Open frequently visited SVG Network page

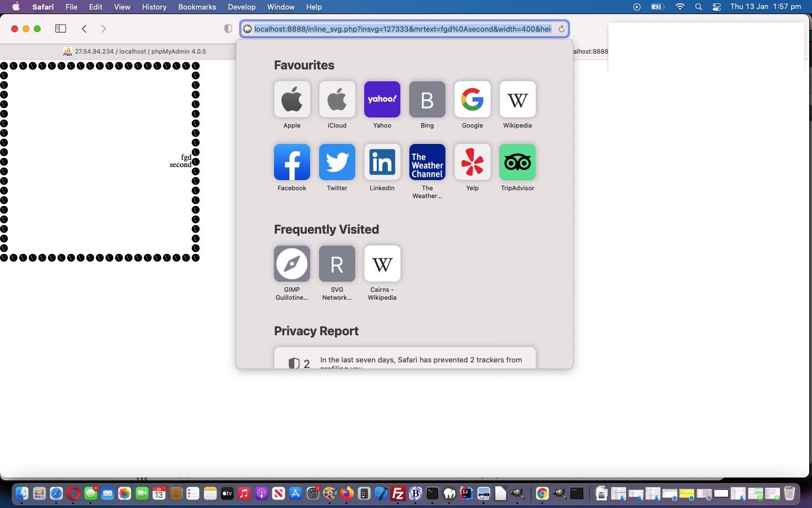point(337,264)
